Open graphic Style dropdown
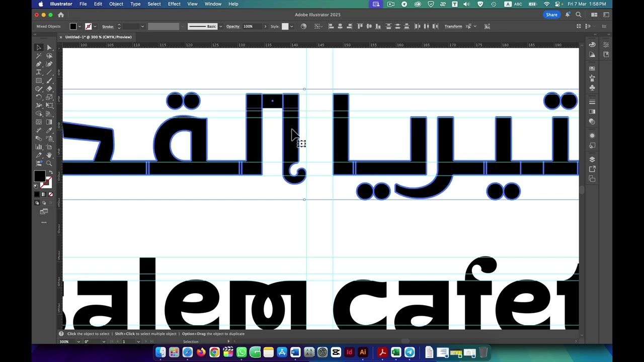This screenshot has height=362, width=644. point(291,26)
